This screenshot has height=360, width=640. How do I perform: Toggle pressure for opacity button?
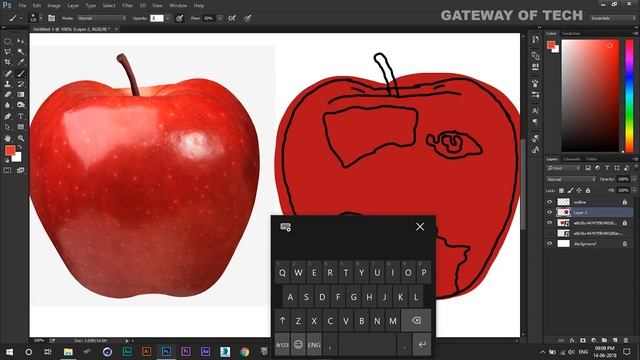click(179, 18)
